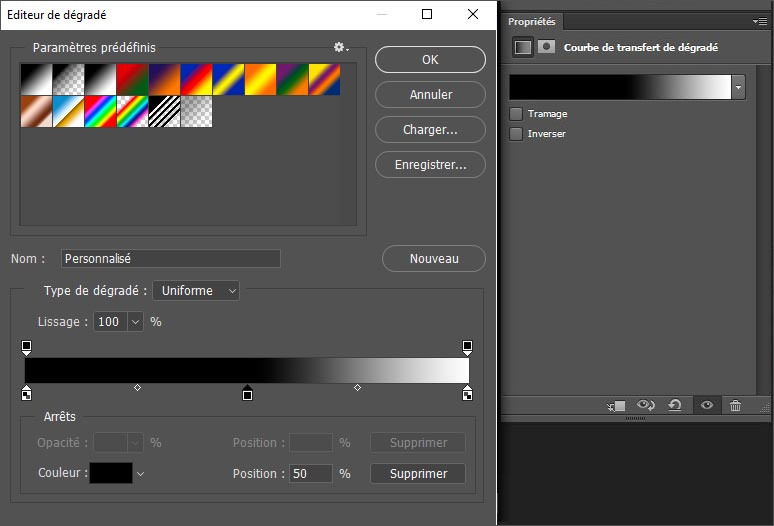Screen dimensions: 774x526
Task: Open the presets gear menu
Action: pos(340,47)
